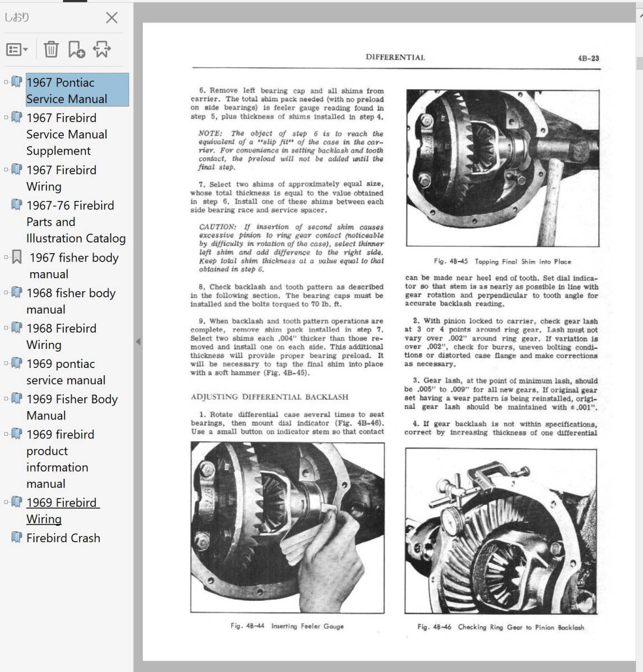The image size is (643, 672).
Task: Expand the 1968 Firebird Wiring node
Action: pos(6,328)
